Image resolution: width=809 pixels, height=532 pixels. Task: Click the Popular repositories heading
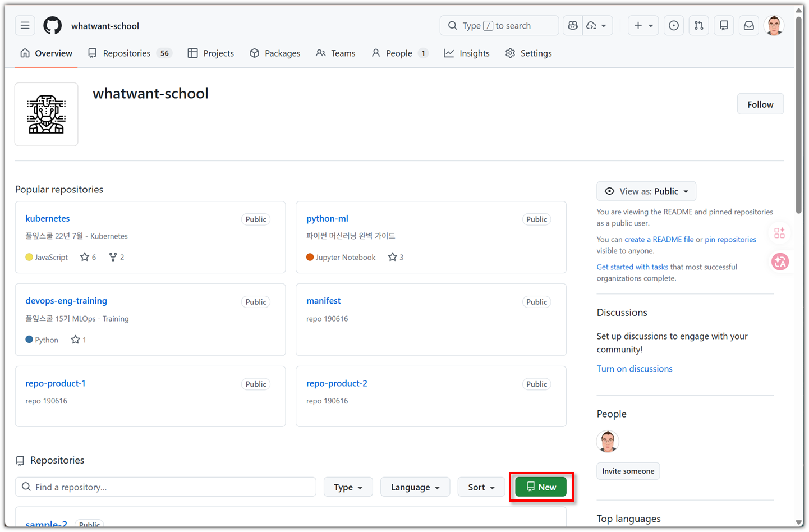(x=59, y=190)
